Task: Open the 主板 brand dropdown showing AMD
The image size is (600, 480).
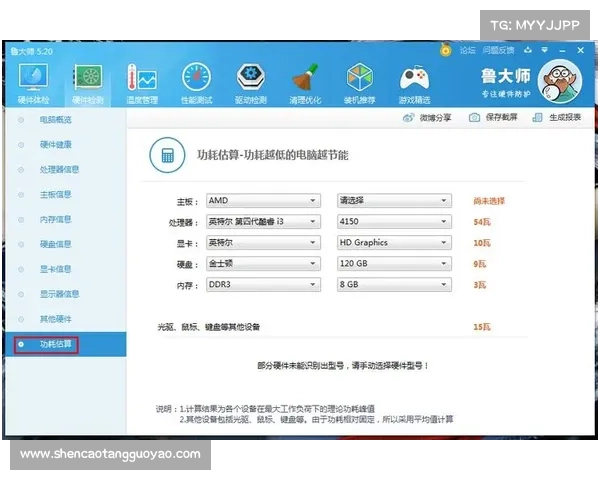Action: tap(263, 201)
